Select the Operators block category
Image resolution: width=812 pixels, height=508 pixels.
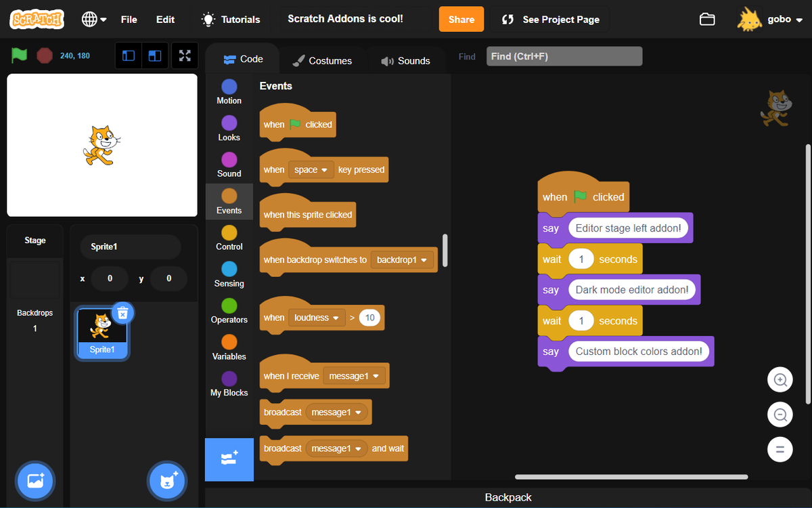[229, 311]
